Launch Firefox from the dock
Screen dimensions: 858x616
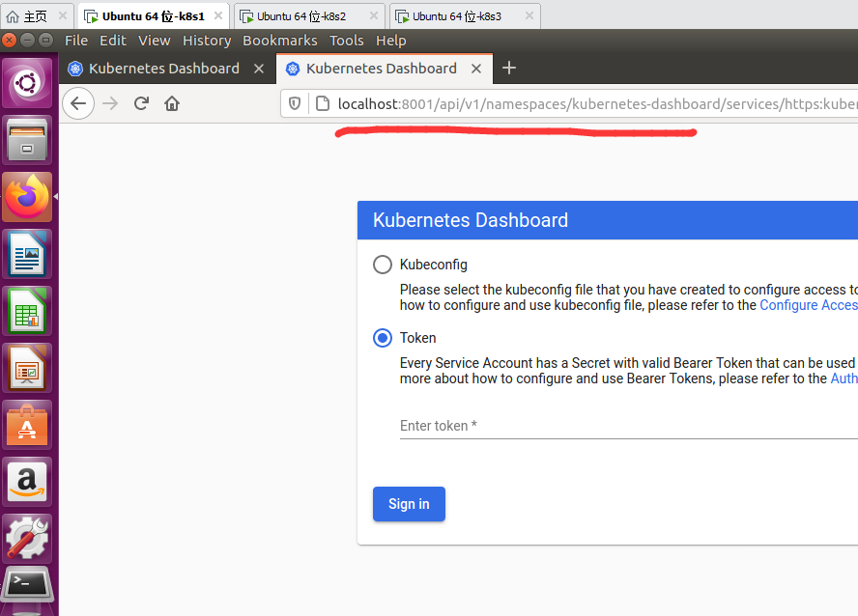[x=27, y=197]
